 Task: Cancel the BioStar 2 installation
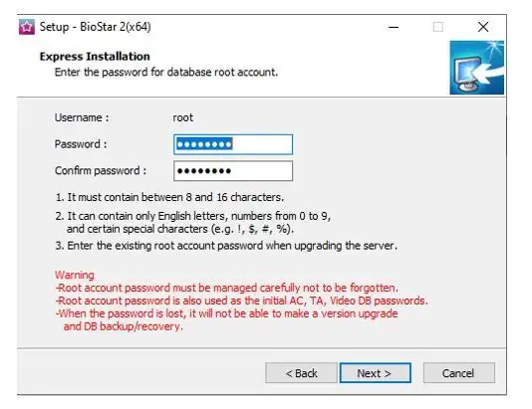458,373
